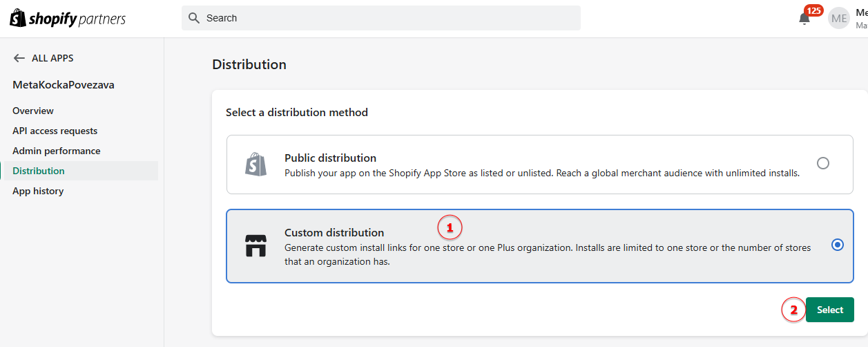Open App history in sidebar

pyautogui.click(x=38, y=191)
